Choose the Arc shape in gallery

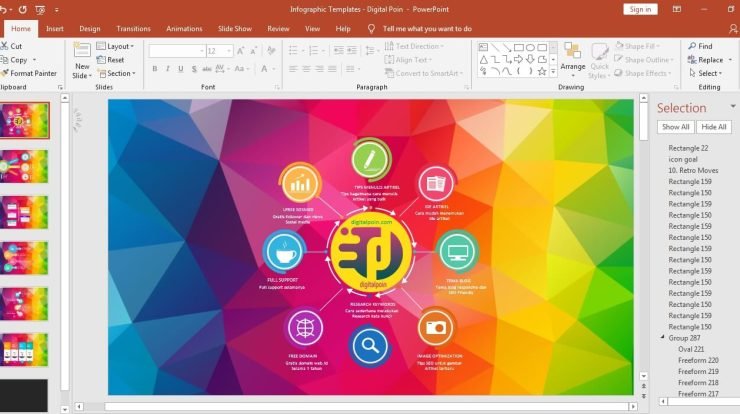(x=495, y=72)
